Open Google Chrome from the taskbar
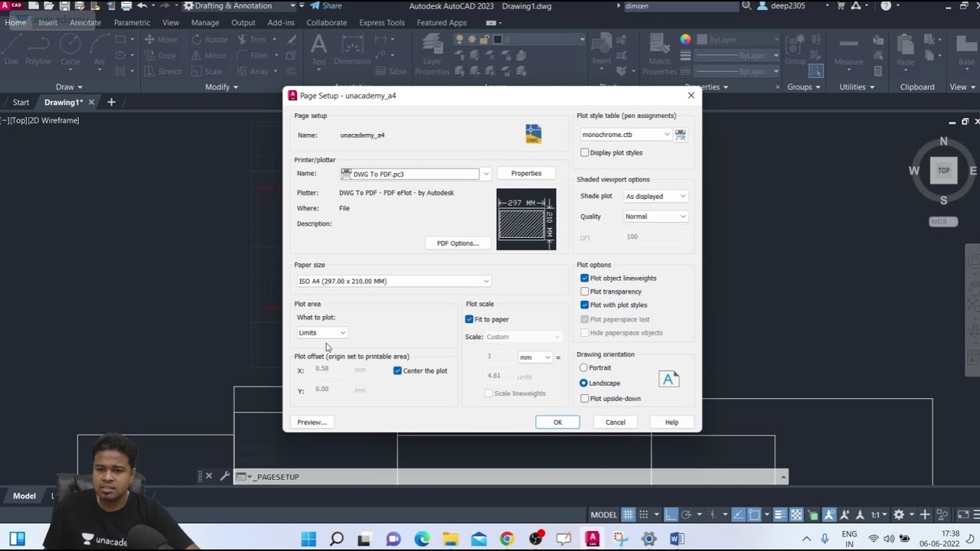Screen dimensions: 980x551 tap(507, 539)
